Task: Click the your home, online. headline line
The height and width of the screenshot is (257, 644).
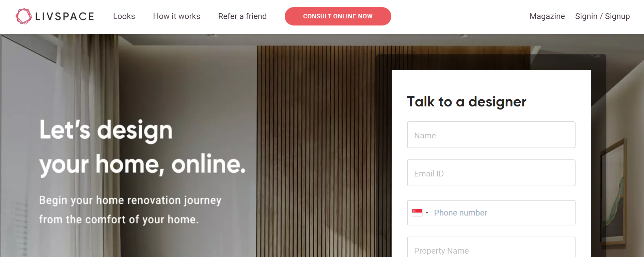Action: pyautogui.click(x=142, y=165)
